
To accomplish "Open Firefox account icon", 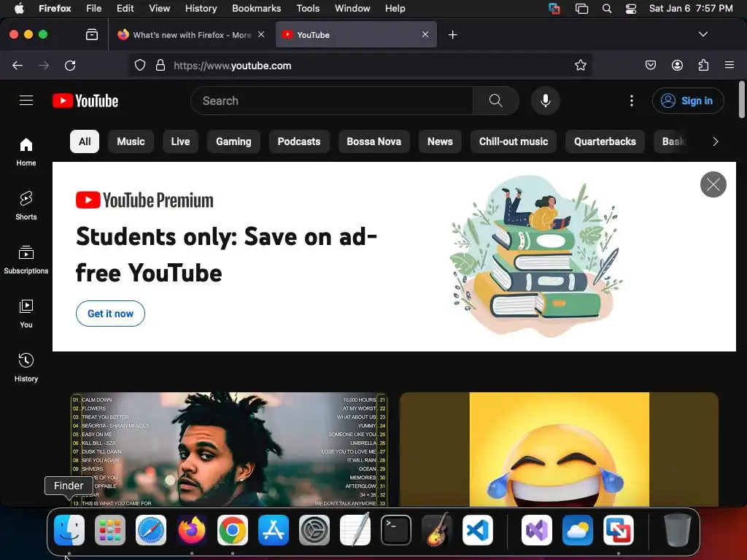I will click(677, 65).
